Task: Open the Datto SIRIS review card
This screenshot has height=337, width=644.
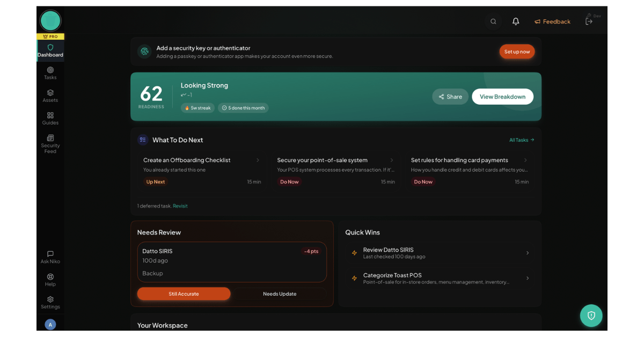Action: pyautogui.click(x=231, y=262)
